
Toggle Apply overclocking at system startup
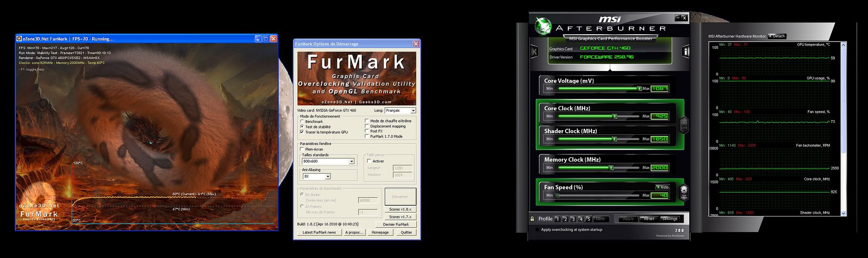(x=537, y=230)
